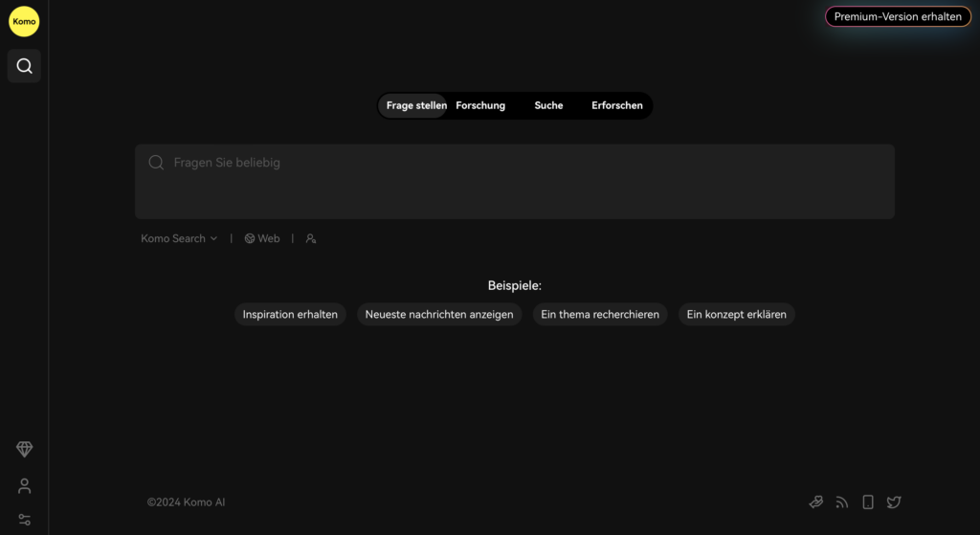Open settings sliders icon in sidebar
This screenshot has height=535, width=980.
[x=24, y=520]
